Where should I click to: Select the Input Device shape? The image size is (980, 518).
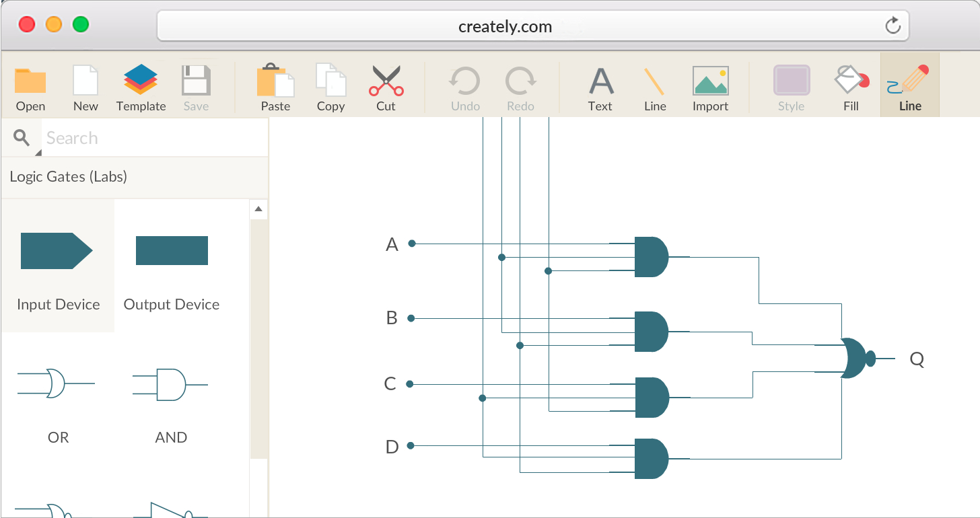pos(57,251)
